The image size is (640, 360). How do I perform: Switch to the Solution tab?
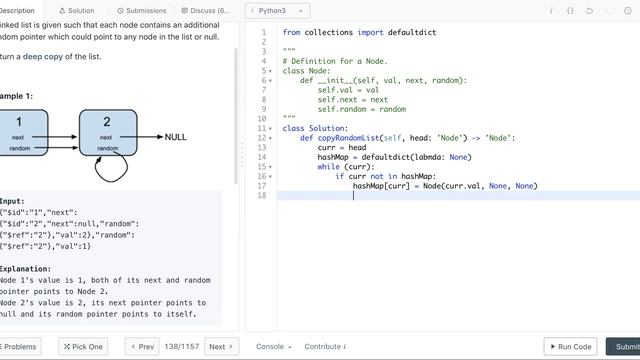(x=77, y=11)
